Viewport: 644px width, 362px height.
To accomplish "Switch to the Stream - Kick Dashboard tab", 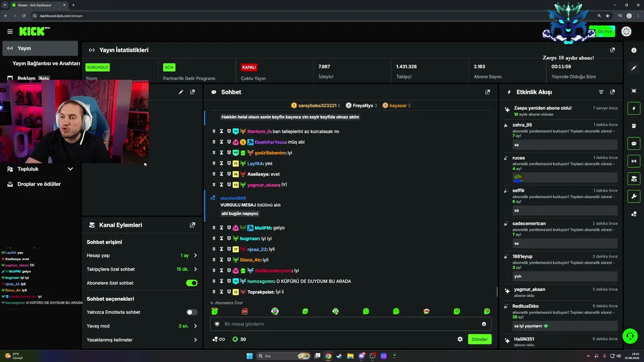I will pos(39,5).
